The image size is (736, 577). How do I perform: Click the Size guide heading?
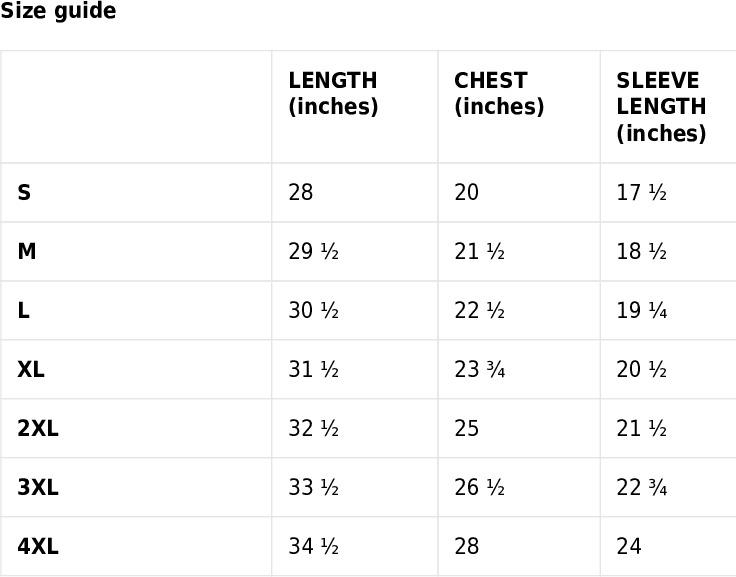(58, 11)
